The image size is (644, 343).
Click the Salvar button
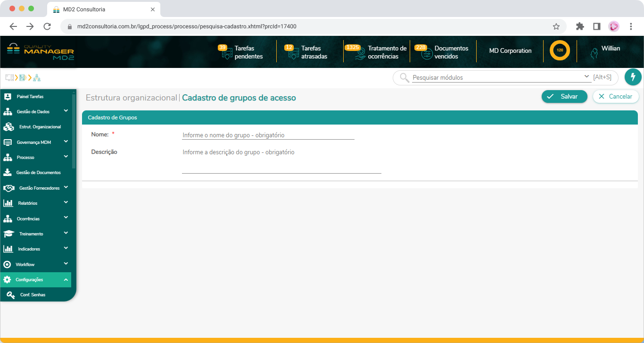(x=564, y=96)
